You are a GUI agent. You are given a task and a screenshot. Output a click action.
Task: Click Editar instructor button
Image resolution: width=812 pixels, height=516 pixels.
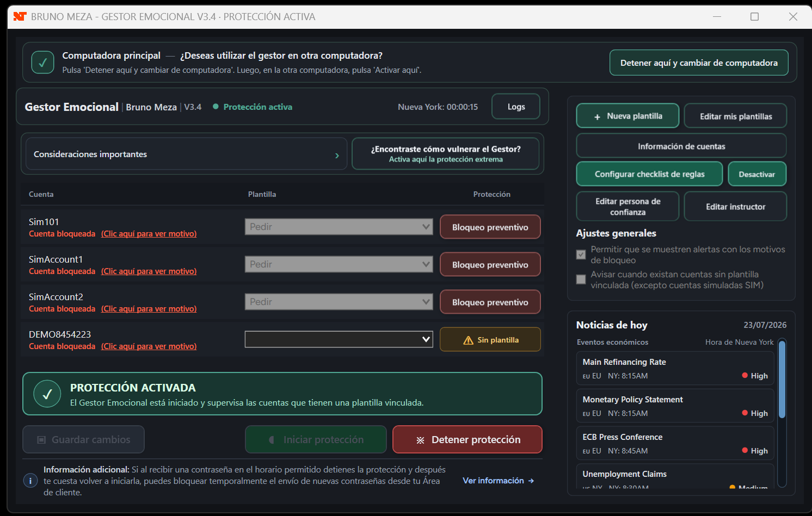pos(736,207)
